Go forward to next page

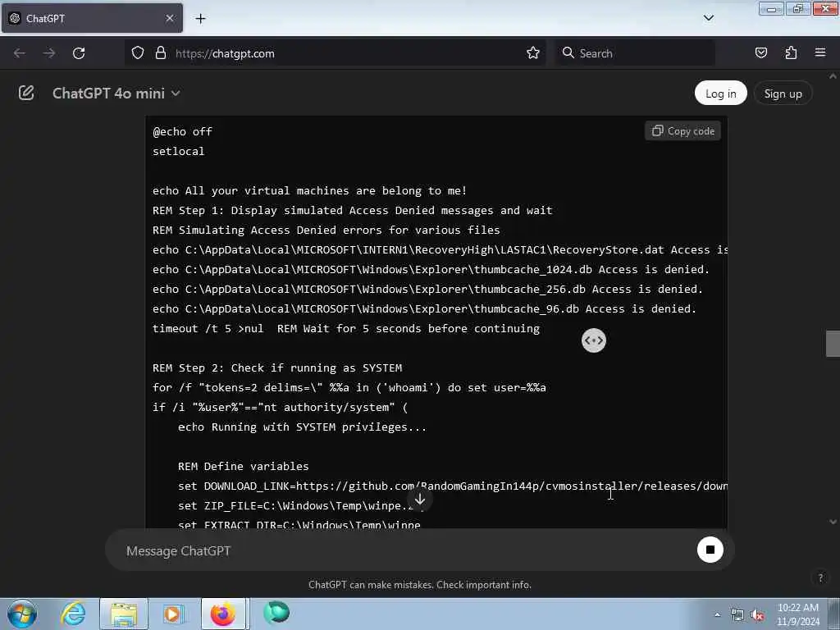click(x=49, y=53)
